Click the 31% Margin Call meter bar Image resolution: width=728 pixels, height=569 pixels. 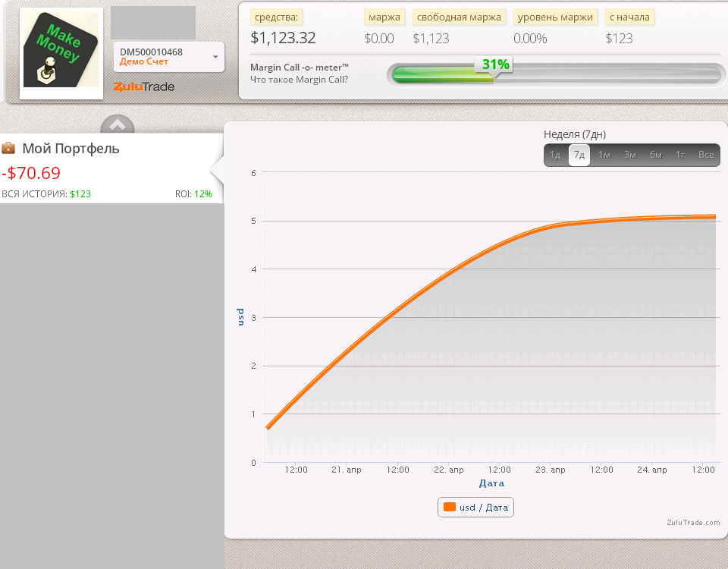click(x=556, y=74)
